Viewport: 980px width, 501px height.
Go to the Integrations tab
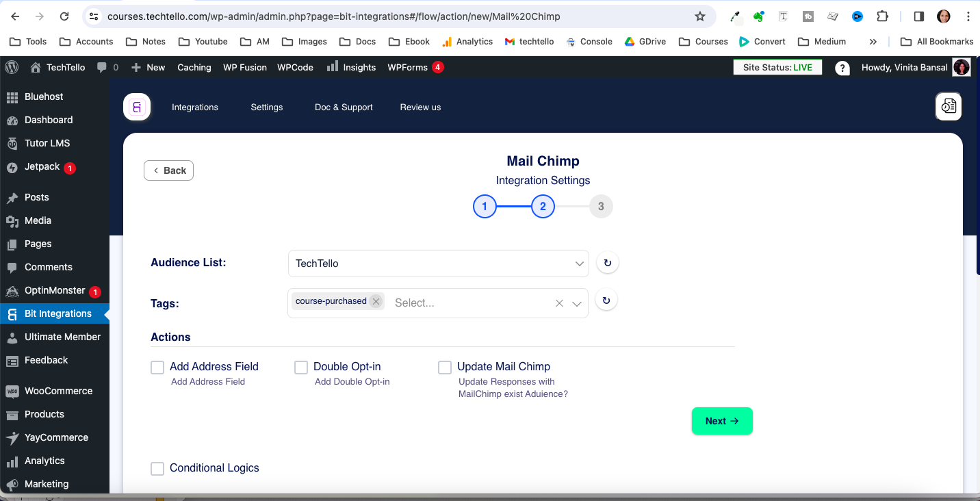click(x=195, y=107)
